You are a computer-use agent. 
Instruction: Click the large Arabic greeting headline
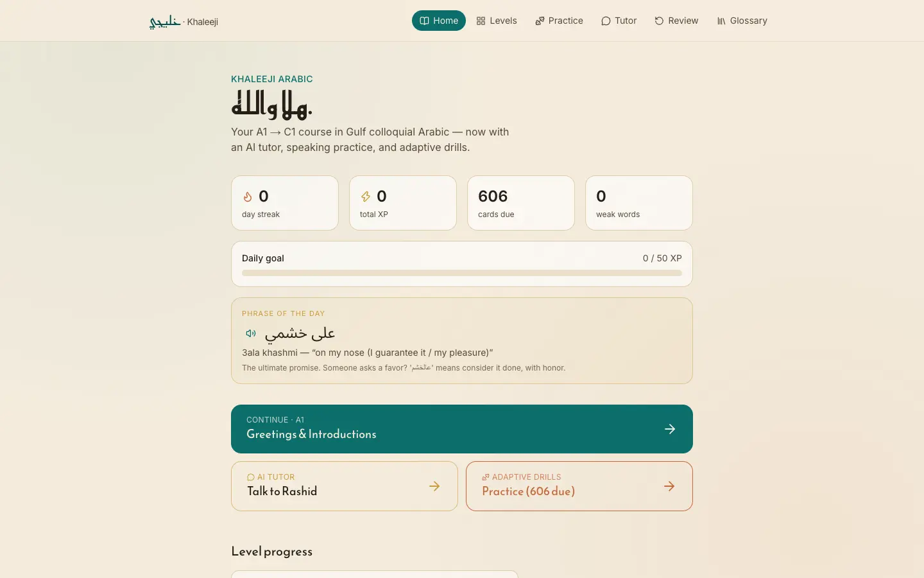[x=271, y=104]
